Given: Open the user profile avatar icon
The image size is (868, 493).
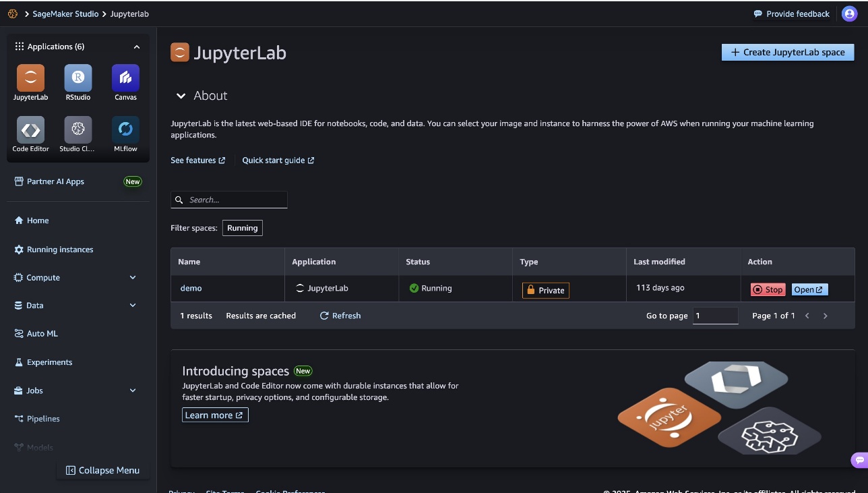Looking at the screenshot, I should pos(849,13).
